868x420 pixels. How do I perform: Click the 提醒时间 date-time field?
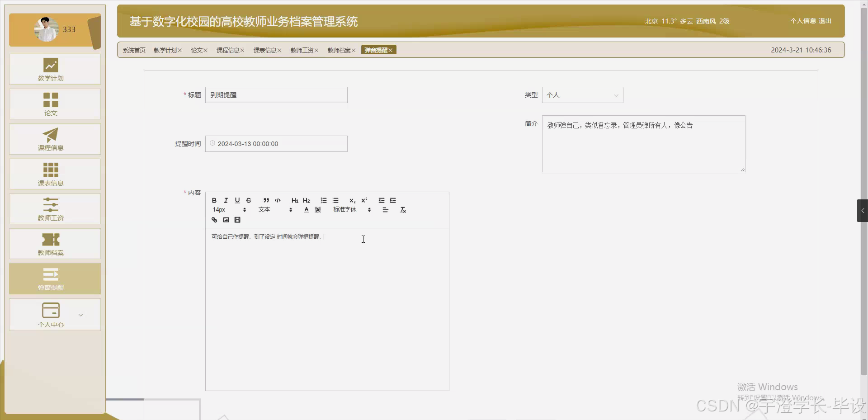276,143
